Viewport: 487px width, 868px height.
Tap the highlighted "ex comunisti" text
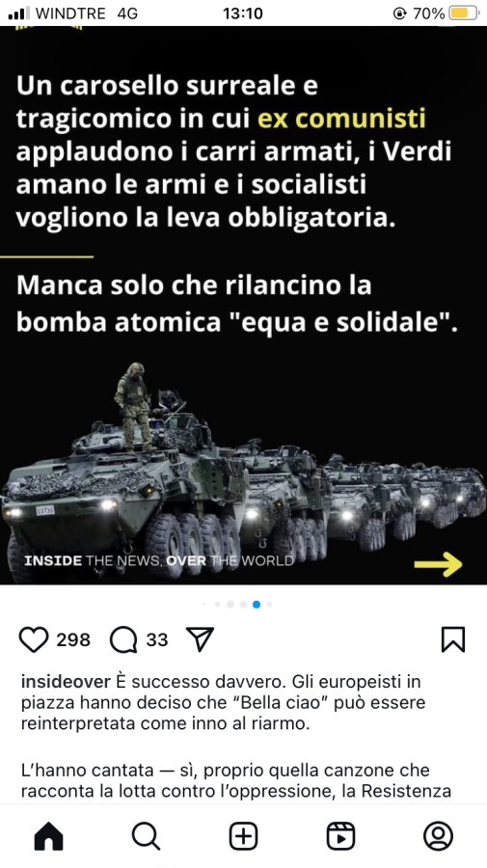[341, 119]
